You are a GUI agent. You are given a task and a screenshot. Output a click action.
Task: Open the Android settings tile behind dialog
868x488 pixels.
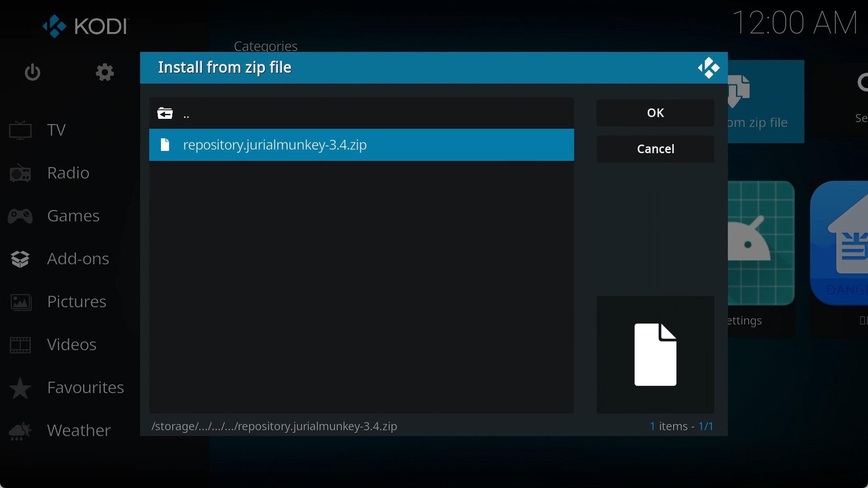coord(762,258)
